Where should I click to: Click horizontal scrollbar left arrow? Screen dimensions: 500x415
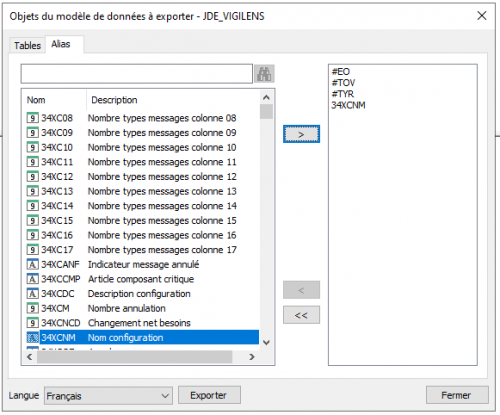30,357
